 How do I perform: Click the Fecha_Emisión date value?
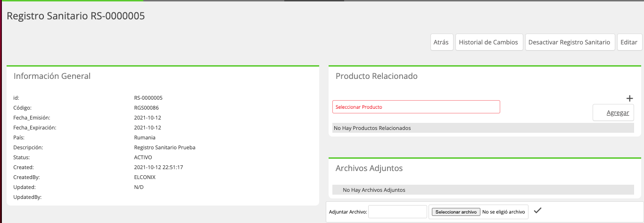click(x=148, y=118)
